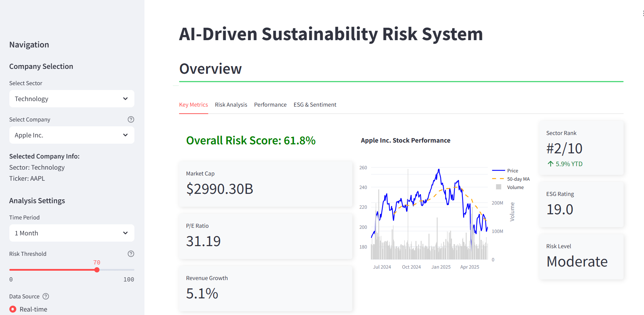Click the Market Cap value $2990.30B
The width and height of the screenshot is (644, 315).
point(220,189)
